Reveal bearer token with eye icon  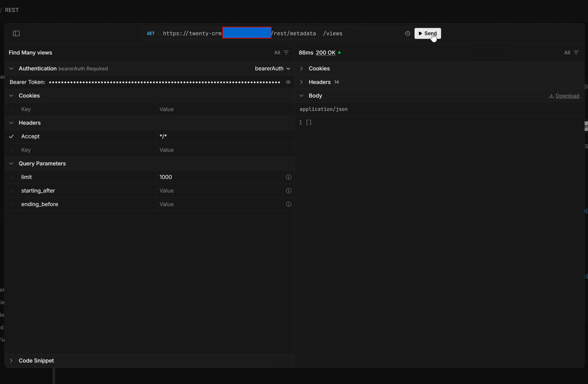(x=288, y=82)
